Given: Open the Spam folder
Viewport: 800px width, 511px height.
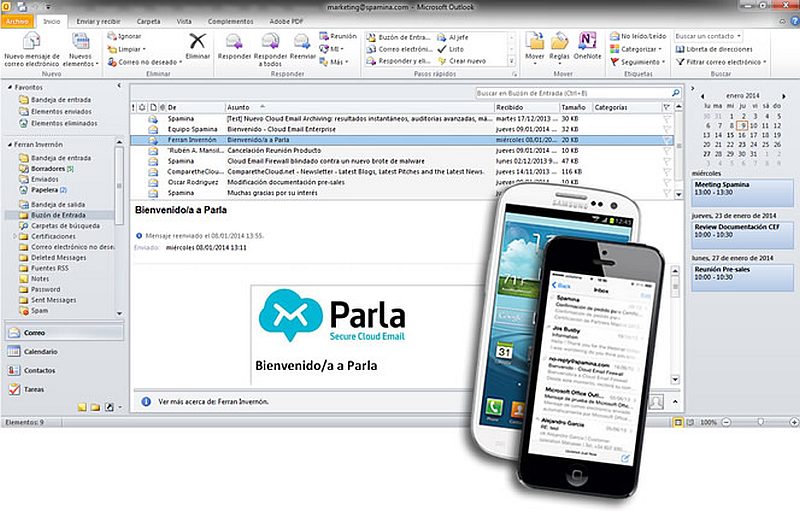Looking at the screenshot, I should (34, 310).
